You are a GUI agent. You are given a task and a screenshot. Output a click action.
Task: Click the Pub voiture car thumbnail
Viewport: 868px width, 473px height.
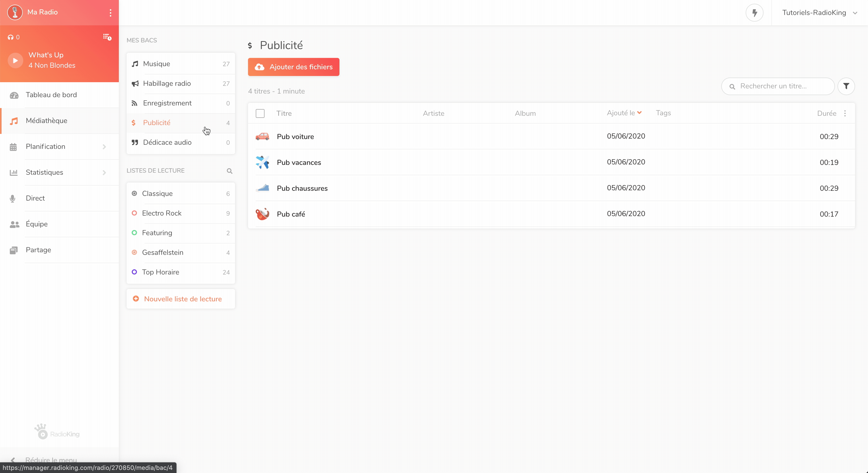point(262,136)
